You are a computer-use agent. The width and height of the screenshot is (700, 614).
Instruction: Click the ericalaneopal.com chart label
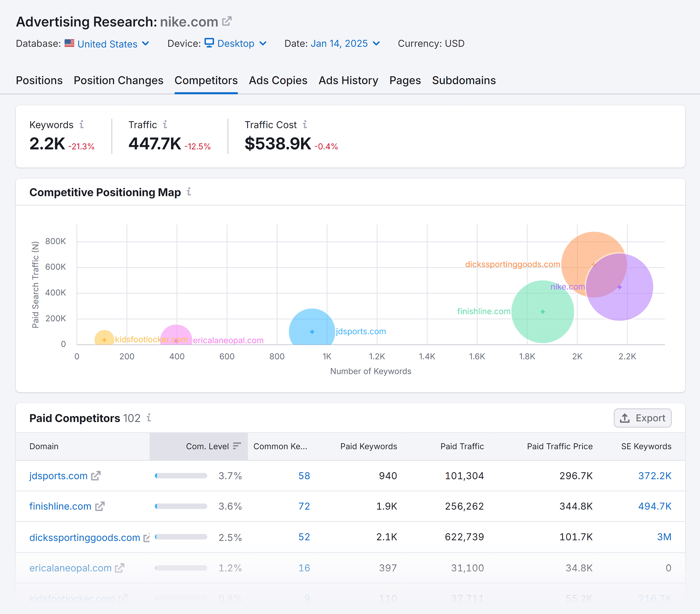tap(228, 340)
